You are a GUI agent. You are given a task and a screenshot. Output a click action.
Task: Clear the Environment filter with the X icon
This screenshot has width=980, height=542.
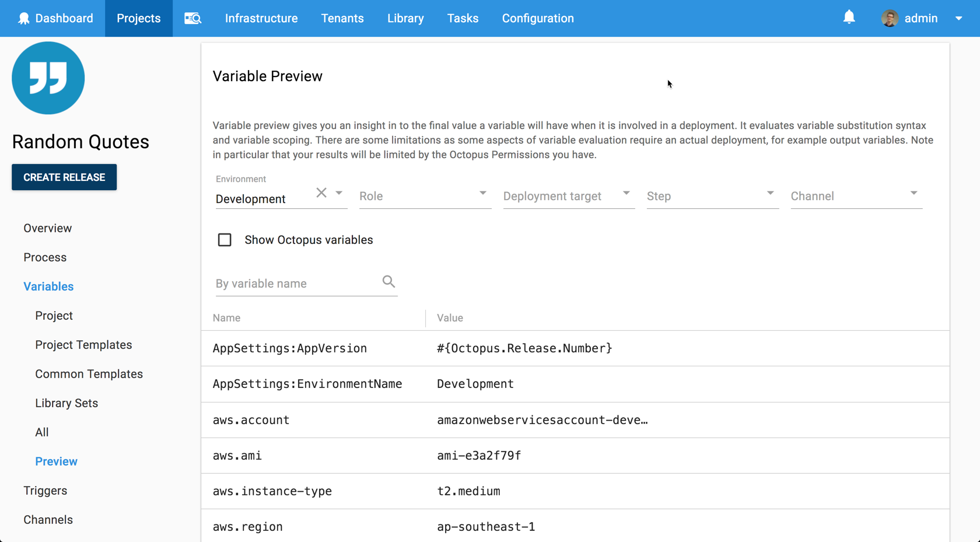click(320, 192)
